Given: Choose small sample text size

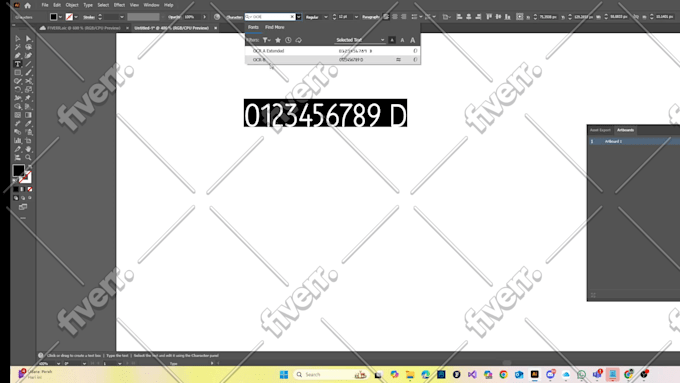Looking at the screenshot, I should coord(392,40).
